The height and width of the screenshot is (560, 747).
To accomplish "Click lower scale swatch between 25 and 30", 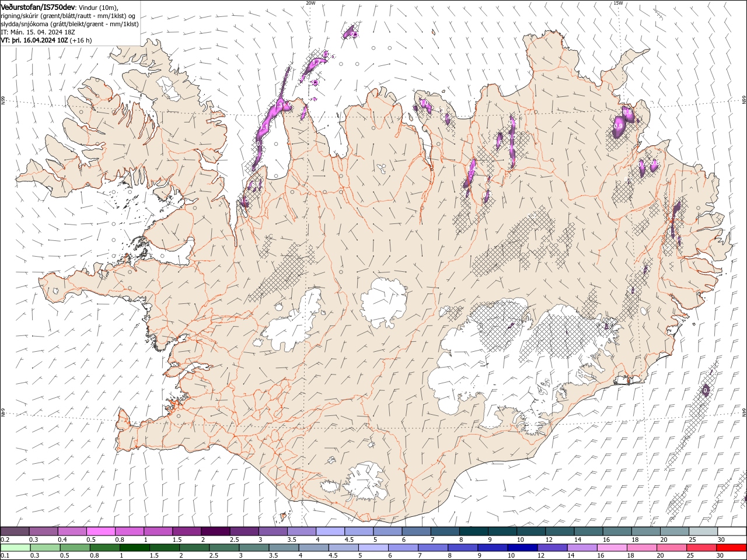I will [x=702, y=548].
